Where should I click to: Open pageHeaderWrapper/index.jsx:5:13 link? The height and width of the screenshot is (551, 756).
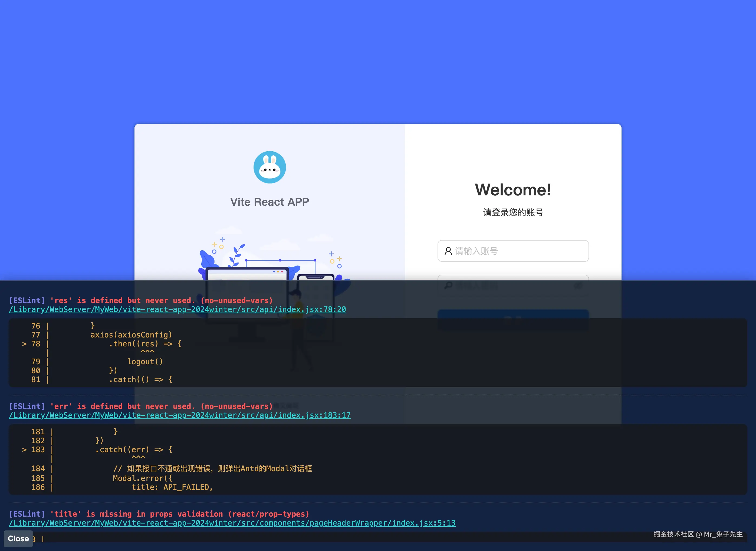[232, 523]
